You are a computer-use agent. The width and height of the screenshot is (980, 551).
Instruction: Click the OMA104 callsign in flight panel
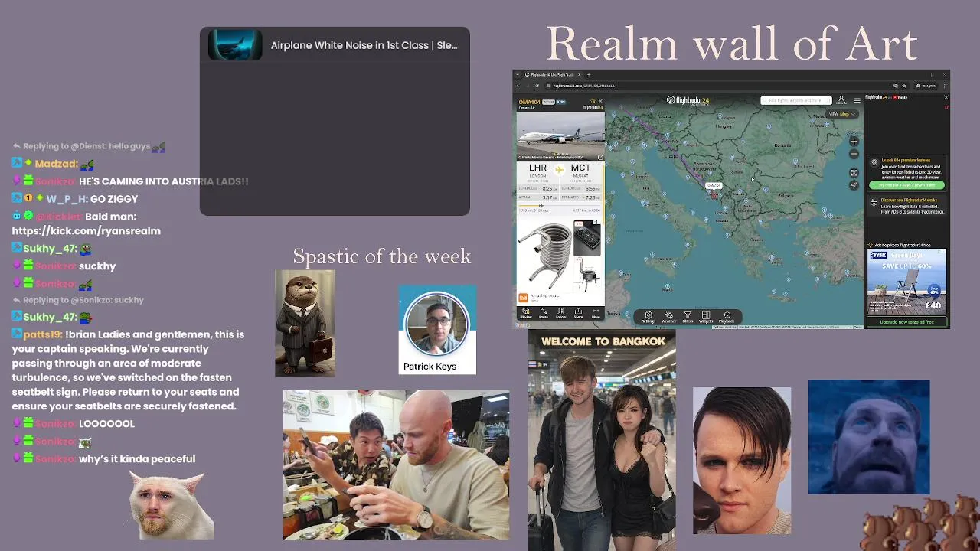click(x=530, y=102)
